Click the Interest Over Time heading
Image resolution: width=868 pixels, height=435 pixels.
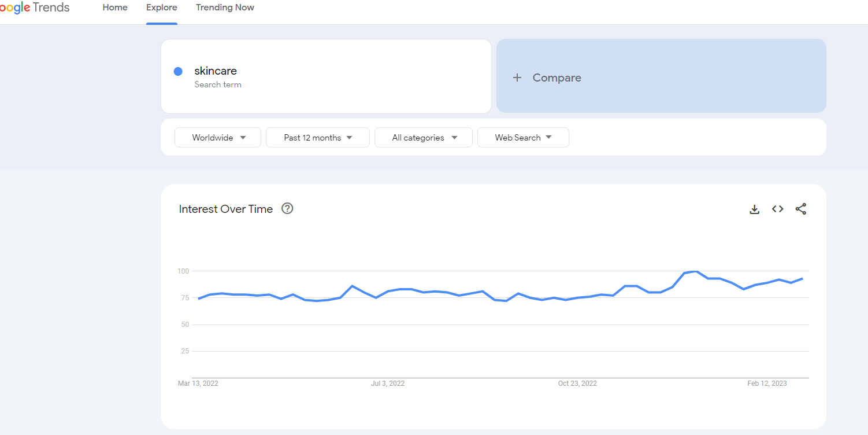point(226,209)
